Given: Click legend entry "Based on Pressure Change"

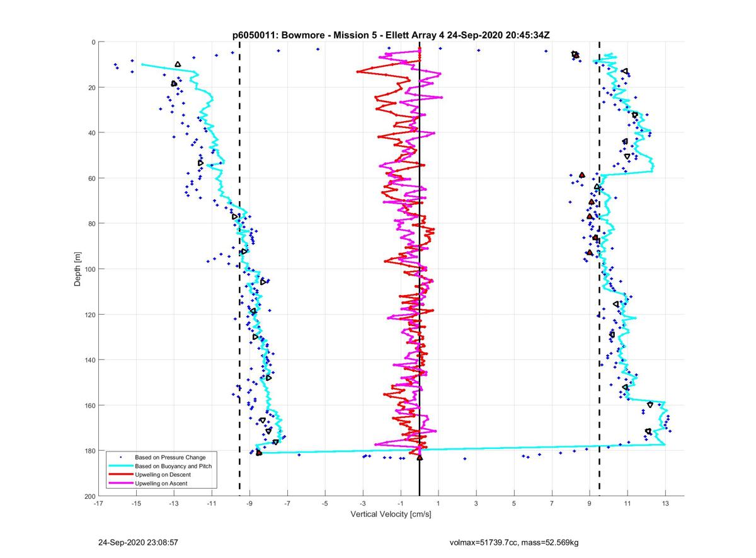Looking at the screenshot, I should pos(170,456).
